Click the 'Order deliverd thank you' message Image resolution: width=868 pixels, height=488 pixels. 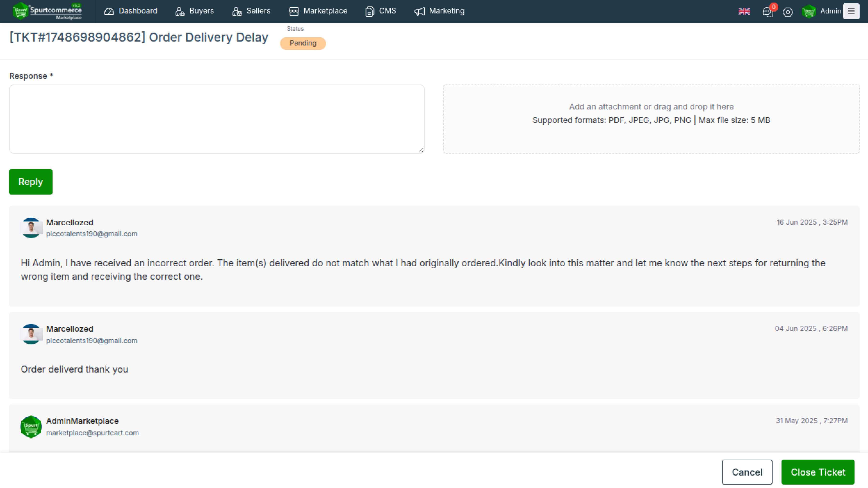[75, 369]
